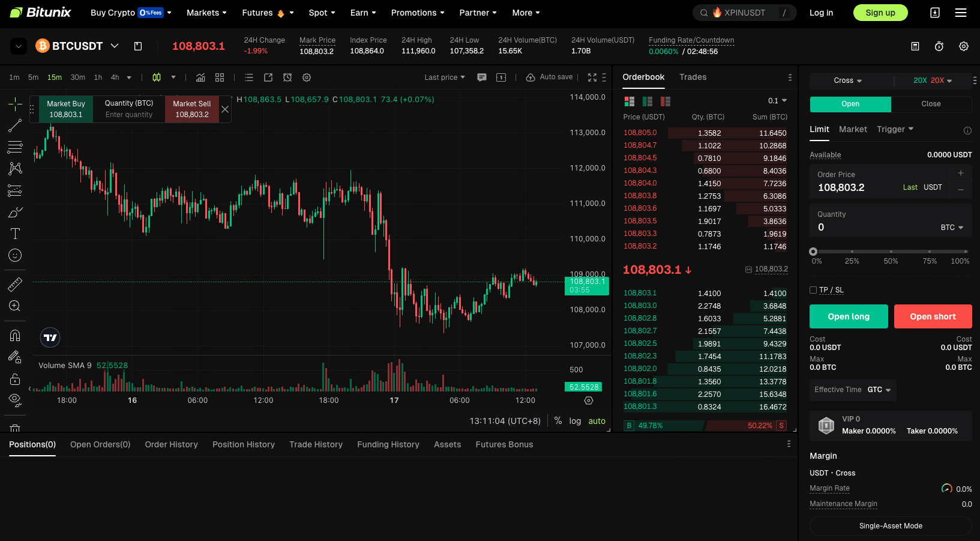Open the GTC effective time dropdown
Screen dimensions: 980x541
coord(879,390)
